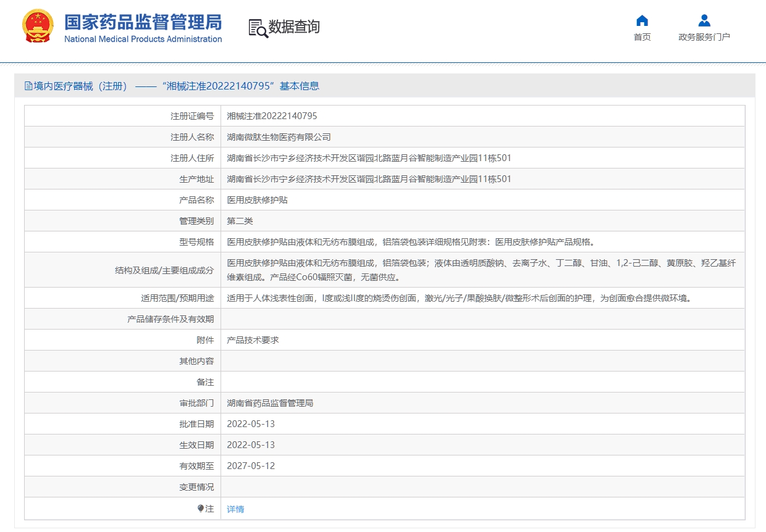Viewport: 766px width, 532px height.
Task: Select registration number 湘械注准20222140795 in the table
Action: 272,116
